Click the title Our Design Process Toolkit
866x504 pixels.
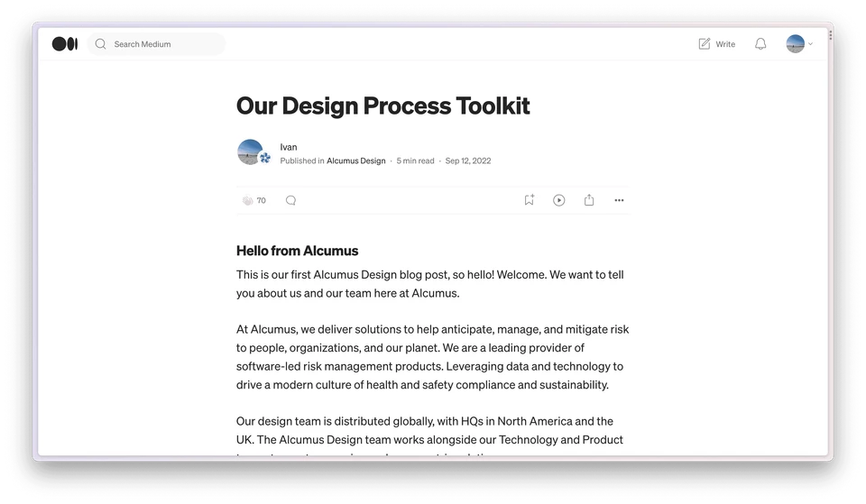click(382, 106)
